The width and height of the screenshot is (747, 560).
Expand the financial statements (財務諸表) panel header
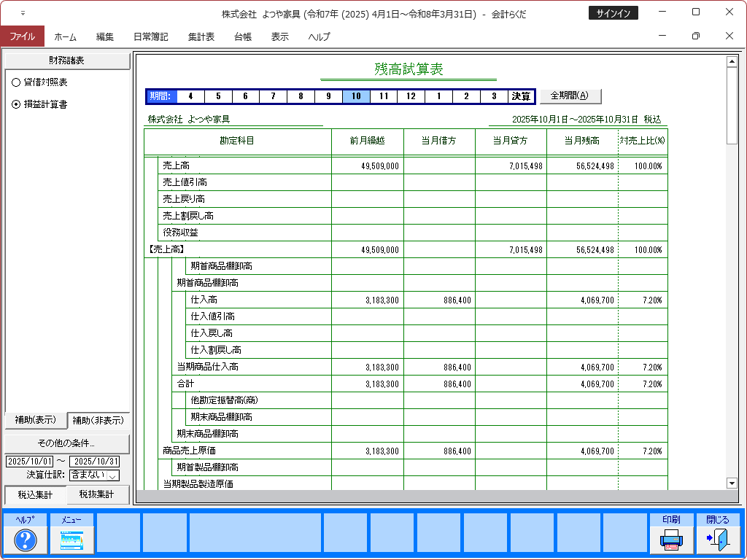[66, 61]
